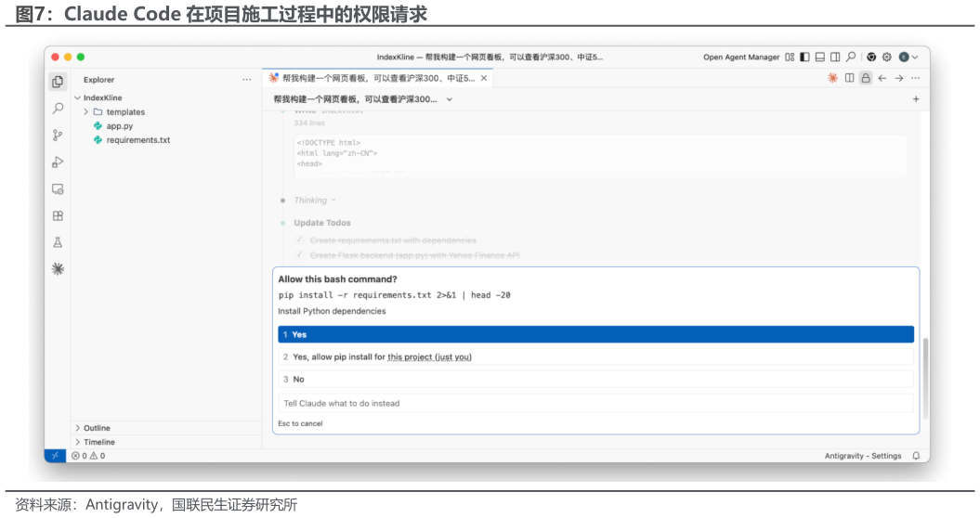Open the Testing flask view
This screenshot has height=518, width=980.
point(58,242)
